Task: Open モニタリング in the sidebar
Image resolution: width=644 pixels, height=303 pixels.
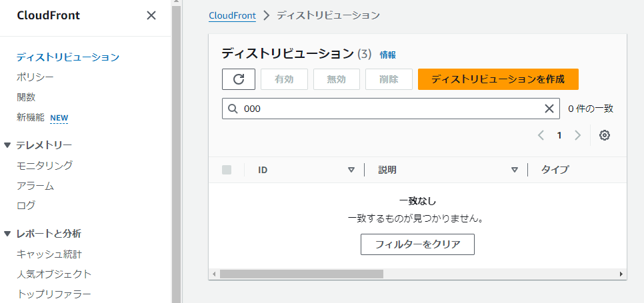Action: pyautogui.click(x=45, y=166)
